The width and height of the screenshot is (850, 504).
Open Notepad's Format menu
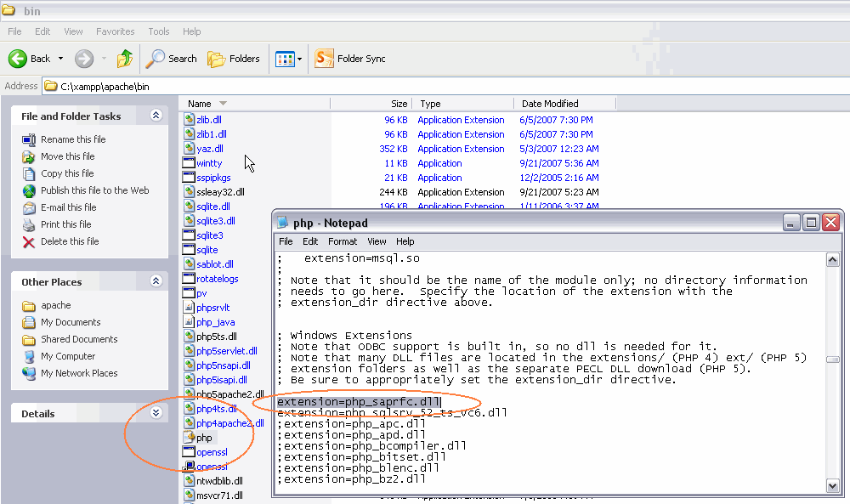343,241
